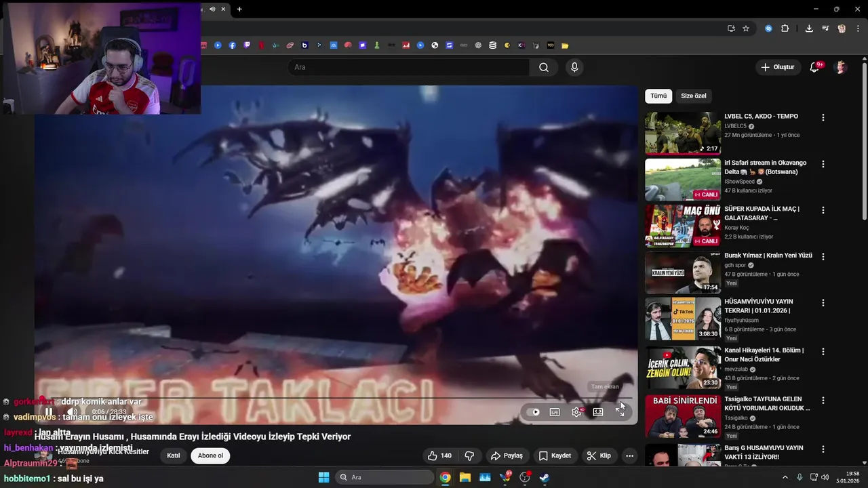Open options for SÜPER KUPADA İLK MAÇ
The image size is (868, 488).
tap(823, 210)
